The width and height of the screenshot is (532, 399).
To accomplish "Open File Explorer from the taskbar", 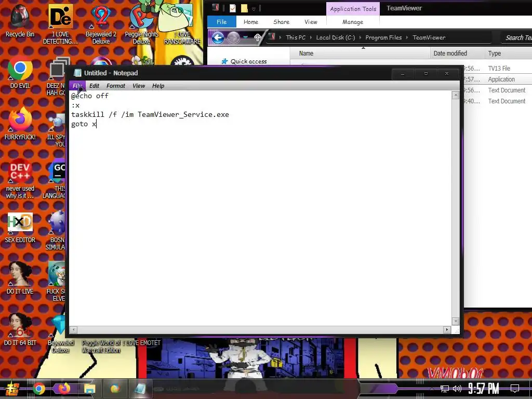I will click(89, 389).
